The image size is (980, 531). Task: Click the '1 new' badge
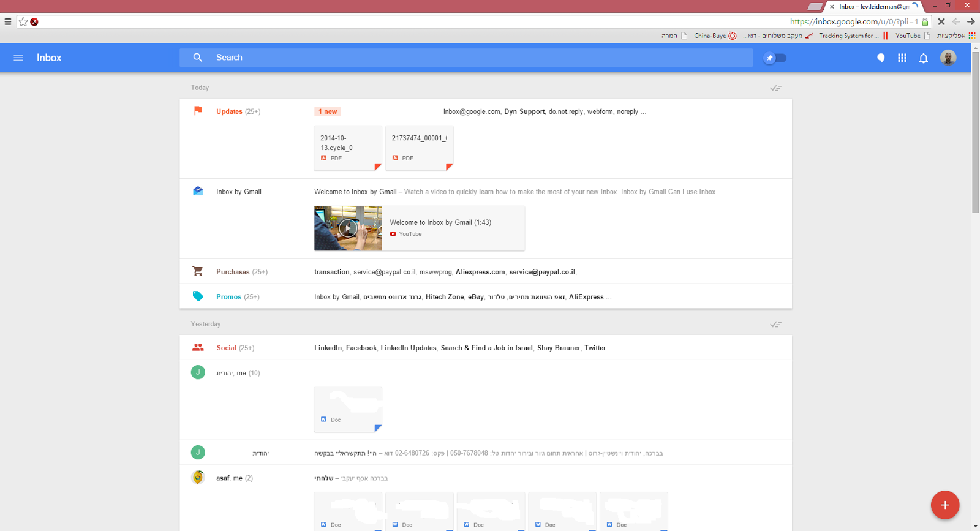[328, 111]
